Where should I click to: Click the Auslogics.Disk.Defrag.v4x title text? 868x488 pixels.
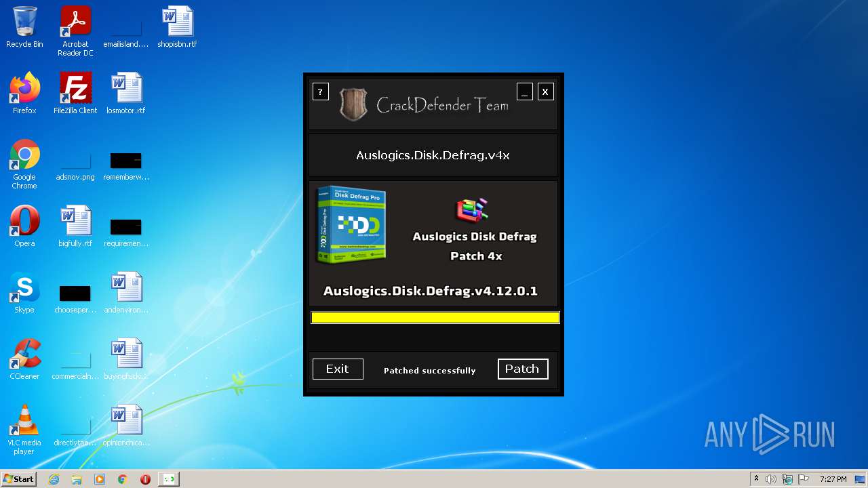[433, 155]
